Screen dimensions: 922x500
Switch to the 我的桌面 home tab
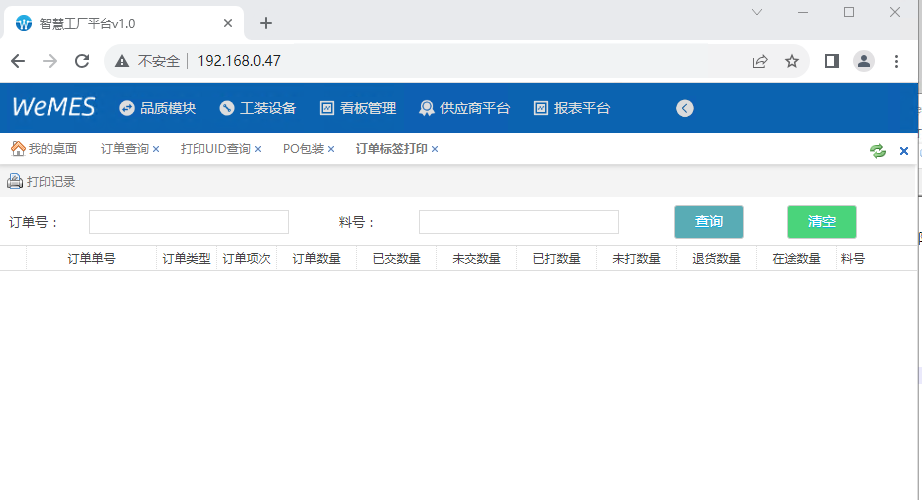(44, 149)
